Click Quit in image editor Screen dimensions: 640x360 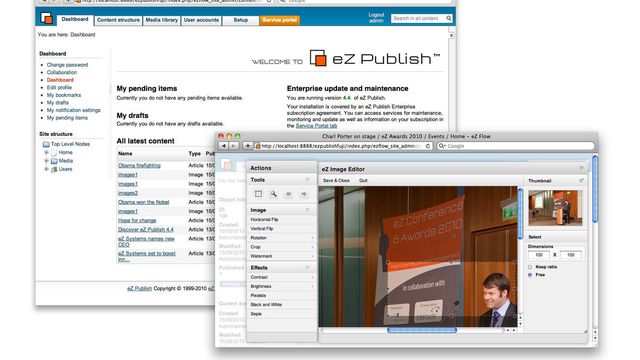tap(363, 180)
